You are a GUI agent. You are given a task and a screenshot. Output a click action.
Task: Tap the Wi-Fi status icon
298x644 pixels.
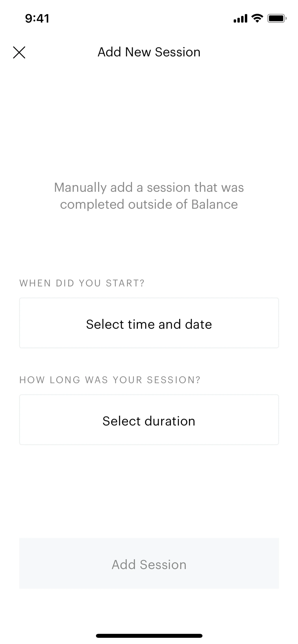tap(257, 18)
